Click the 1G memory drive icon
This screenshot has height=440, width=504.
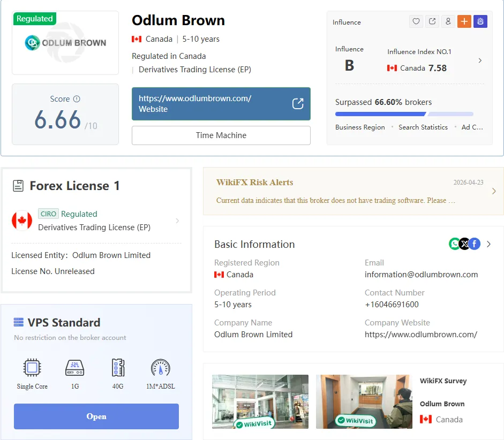(74, 367)
